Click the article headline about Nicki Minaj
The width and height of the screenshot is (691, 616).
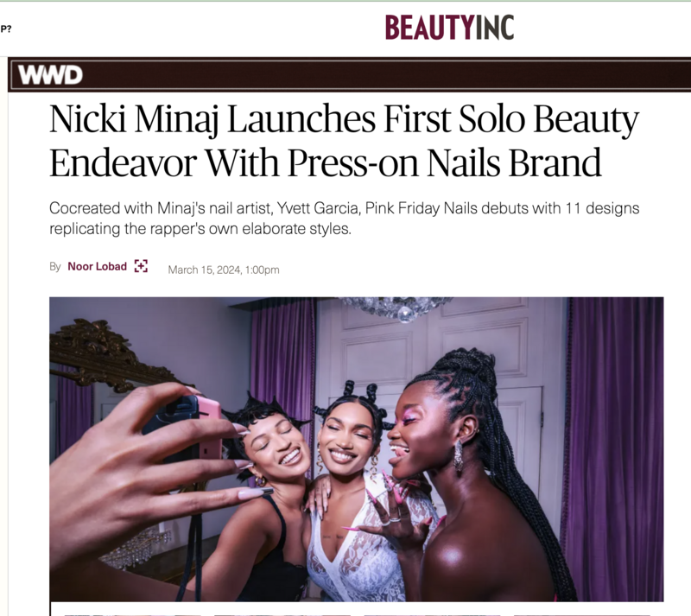pos(344,140)
